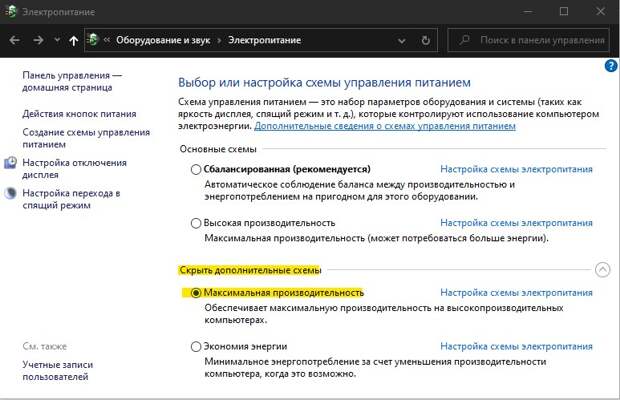Open Действия кнопок питания in the sidebar
The image size is (620, 400).
(79, 114)
